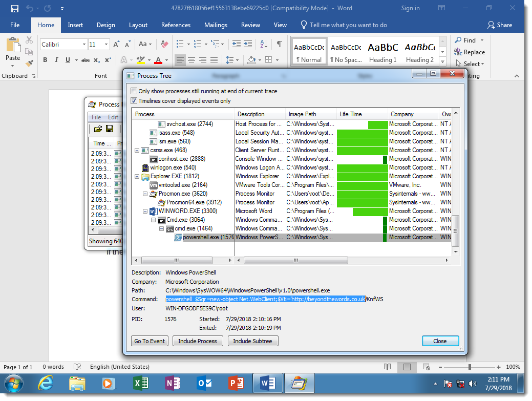This screenshot has width=532, height=401.
Task: Open Outlook from the taskbar
Action: click(x=204, y=384)
